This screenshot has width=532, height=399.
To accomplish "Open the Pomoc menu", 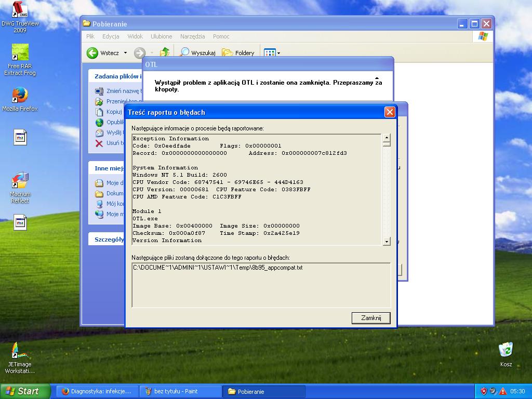I will [x=221, y=36].
